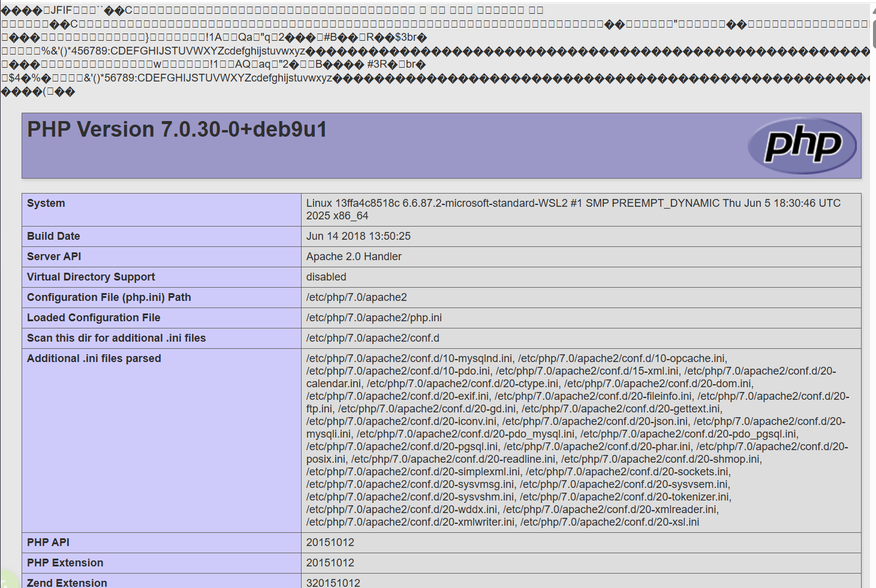
Task: Select the lone "/etc/php/7.0/apache2/conf.d" value
Action: tap(373, 338)
